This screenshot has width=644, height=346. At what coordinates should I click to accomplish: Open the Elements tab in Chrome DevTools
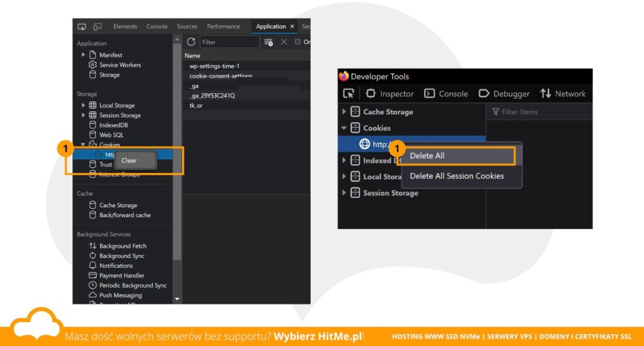[x=125, y=26]
